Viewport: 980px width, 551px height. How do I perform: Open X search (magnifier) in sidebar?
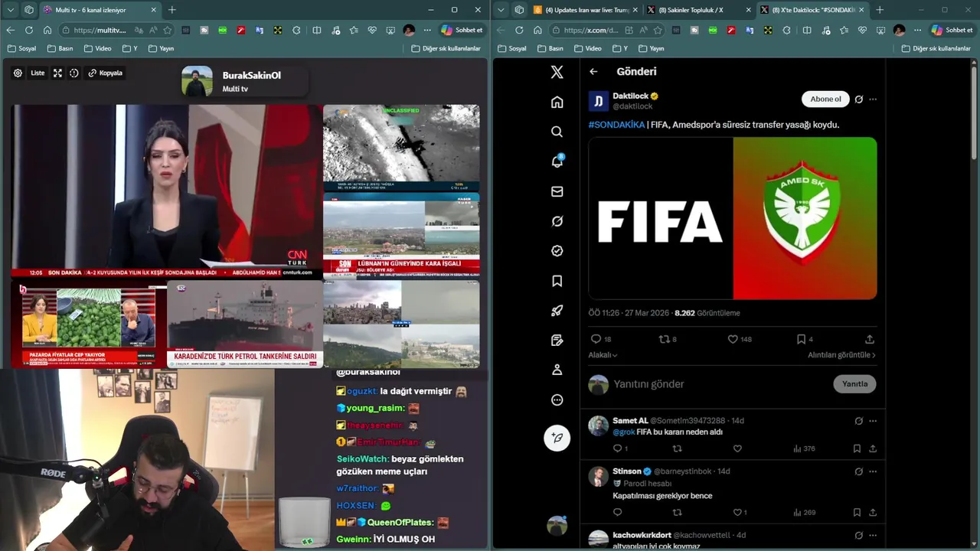tap(557, 132)
